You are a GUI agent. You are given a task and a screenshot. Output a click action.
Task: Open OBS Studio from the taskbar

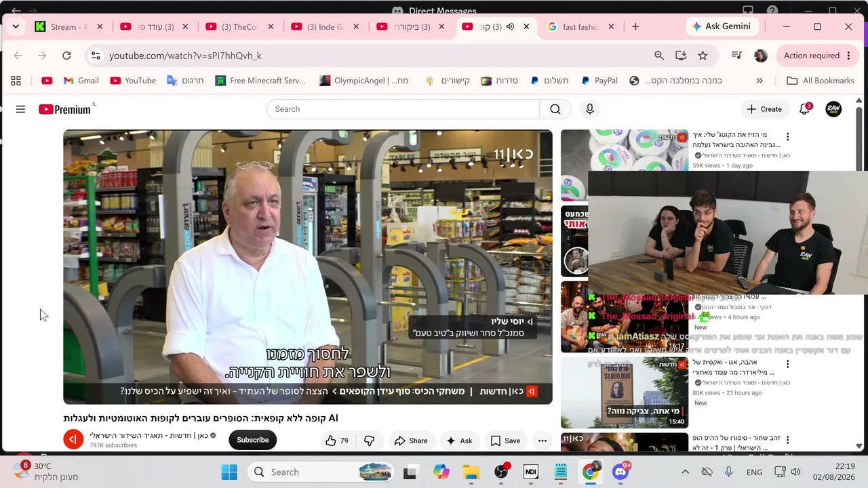point(501,472)
